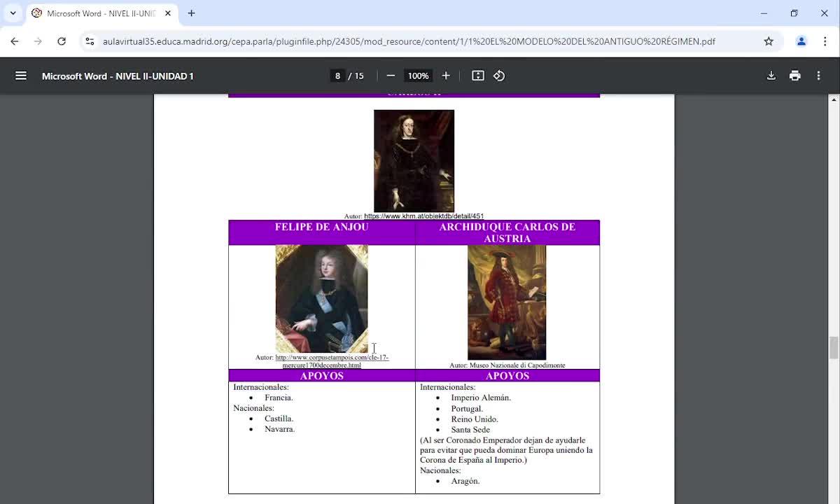Go forward in browser history
This screenshot has width=840, height=504.
coord(38,41)
